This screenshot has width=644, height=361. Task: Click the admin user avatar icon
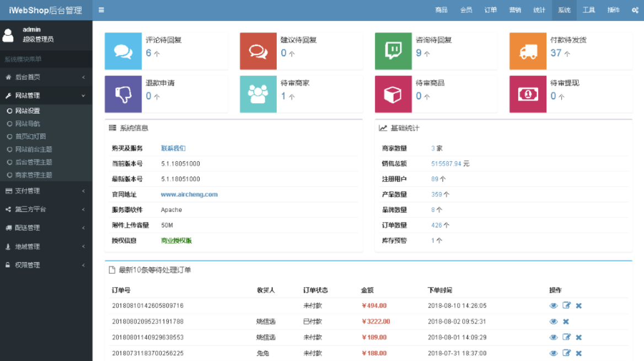[x=8, y=35]
